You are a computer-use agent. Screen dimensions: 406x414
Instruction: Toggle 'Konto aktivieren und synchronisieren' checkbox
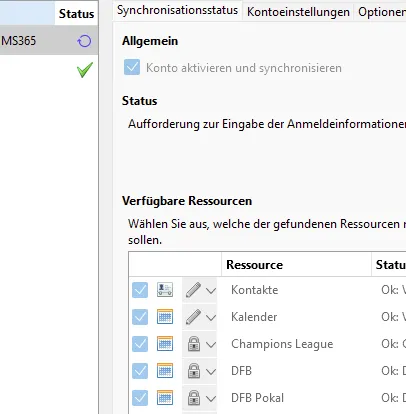pos(132,67)
